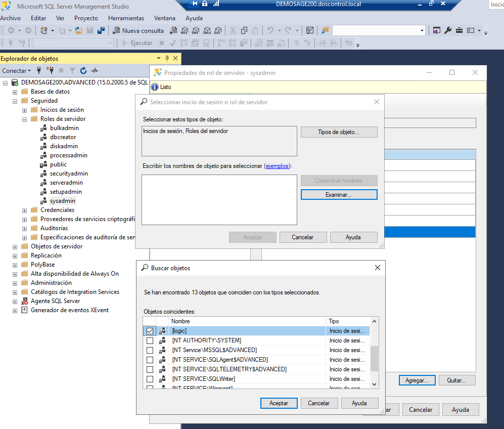Click the database engine query icon

coord(173,30)
